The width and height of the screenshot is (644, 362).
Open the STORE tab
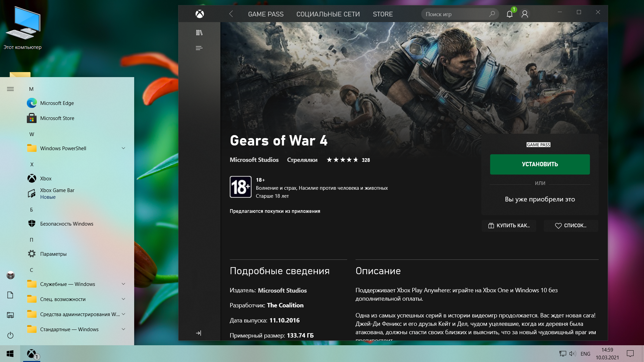point(383,14)
